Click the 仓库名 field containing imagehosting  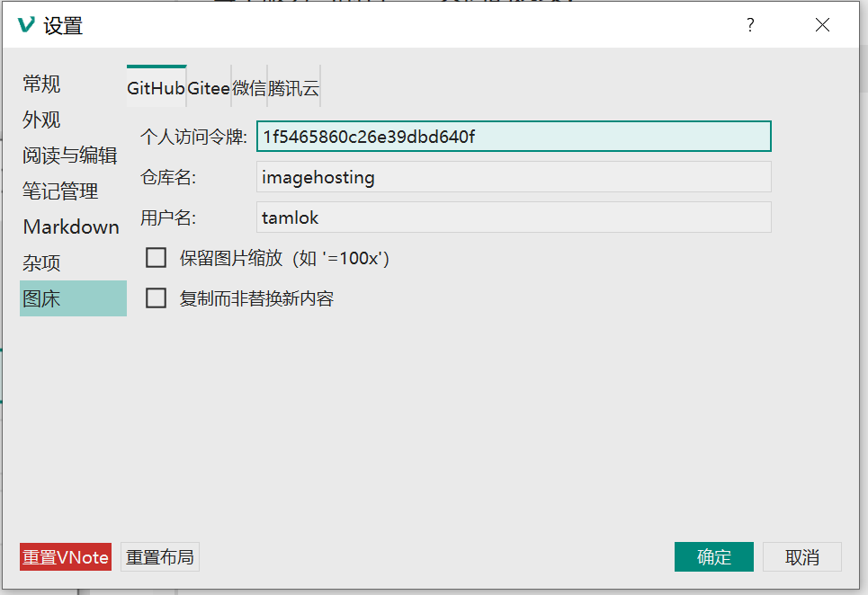point(514,177)
